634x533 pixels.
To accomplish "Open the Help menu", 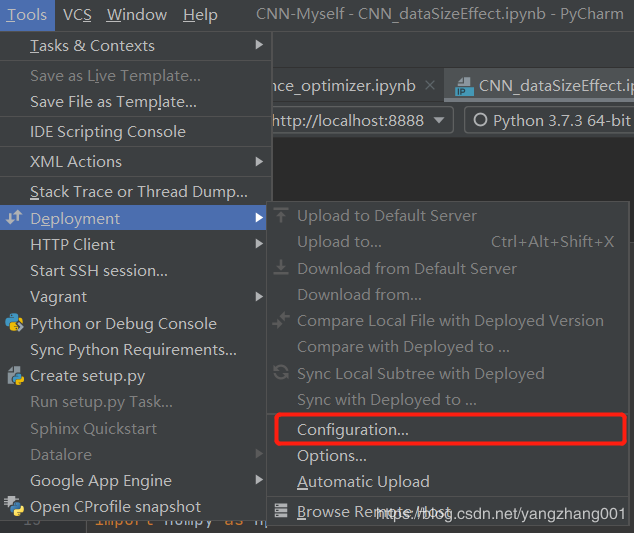I will [200, 15].
